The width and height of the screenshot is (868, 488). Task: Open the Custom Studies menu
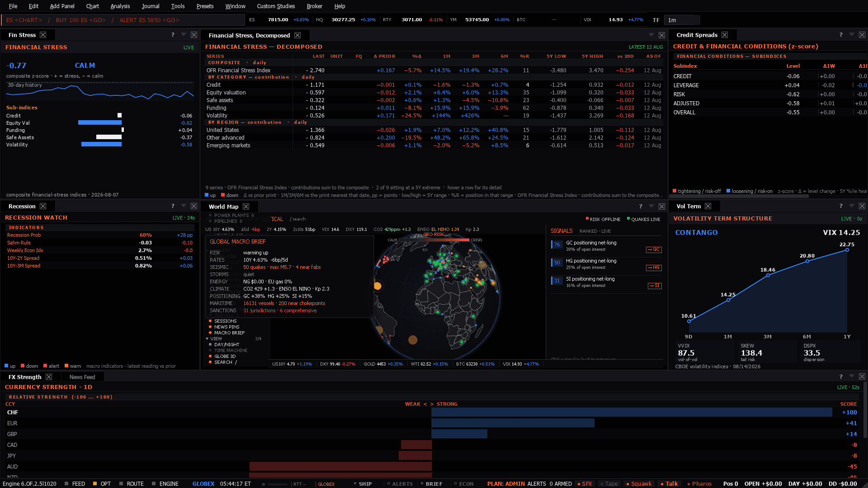[x=276, y=6]
